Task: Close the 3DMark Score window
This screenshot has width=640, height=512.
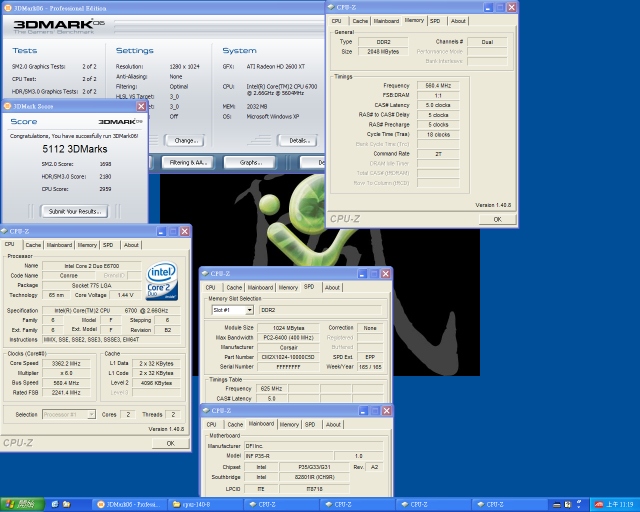Action: [x=141, y=106]
